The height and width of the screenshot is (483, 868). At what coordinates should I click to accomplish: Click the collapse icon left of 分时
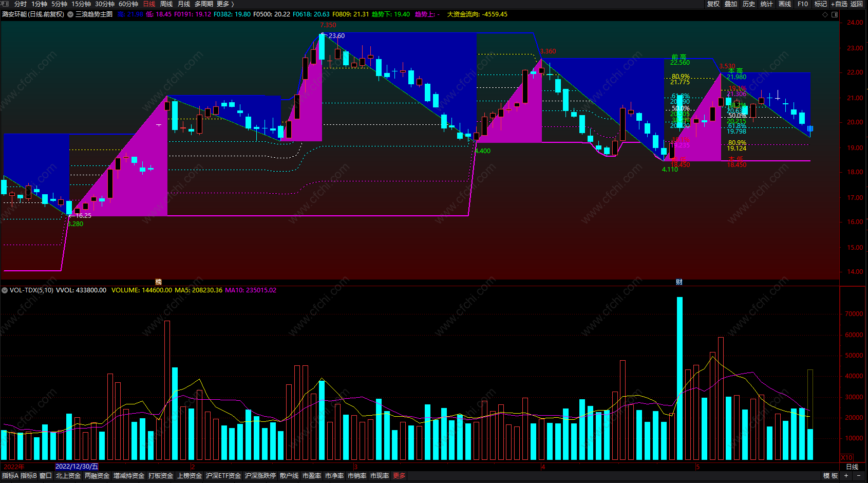(5, 4)
